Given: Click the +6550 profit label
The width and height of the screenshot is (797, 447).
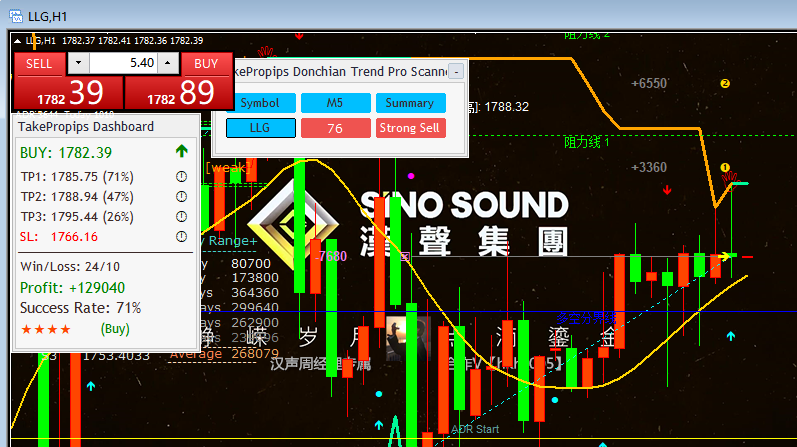Looking at the screenshot, I should (649, 83).
